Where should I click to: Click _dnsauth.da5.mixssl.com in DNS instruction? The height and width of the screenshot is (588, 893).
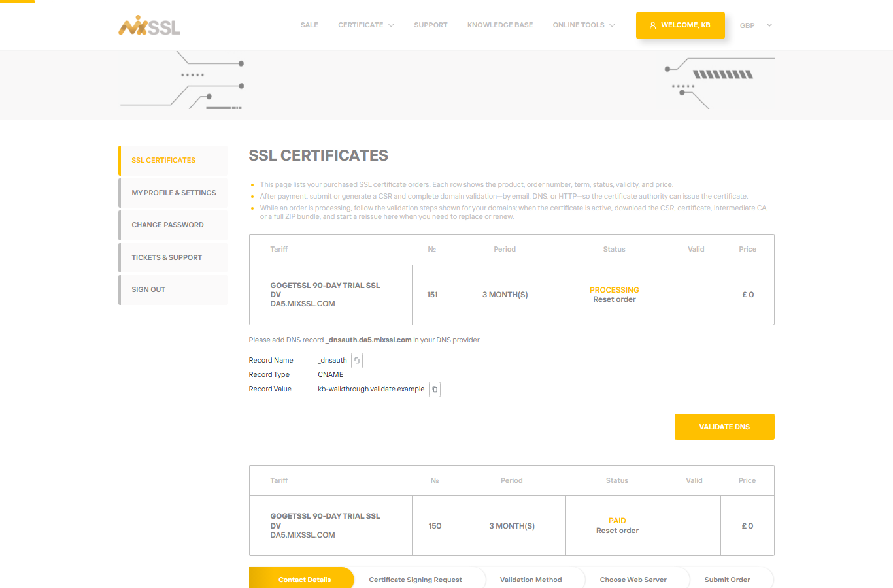click(x=369, y=340)
